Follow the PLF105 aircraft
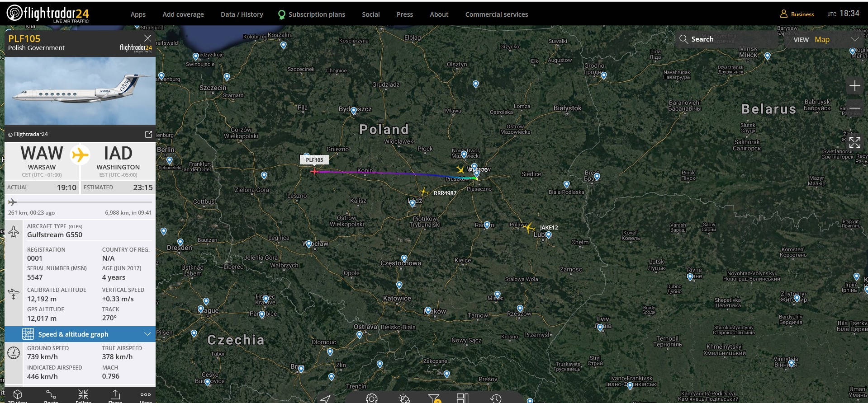Image resolution: width=868 pixels, height=403 pixels. tap(83, 396)
